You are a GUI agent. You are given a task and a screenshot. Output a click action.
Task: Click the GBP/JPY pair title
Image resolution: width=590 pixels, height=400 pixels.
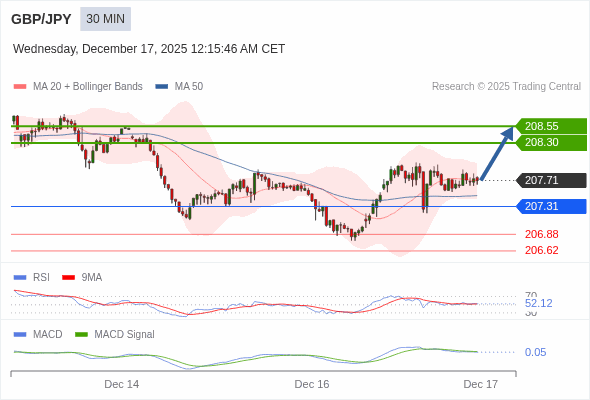41,19
